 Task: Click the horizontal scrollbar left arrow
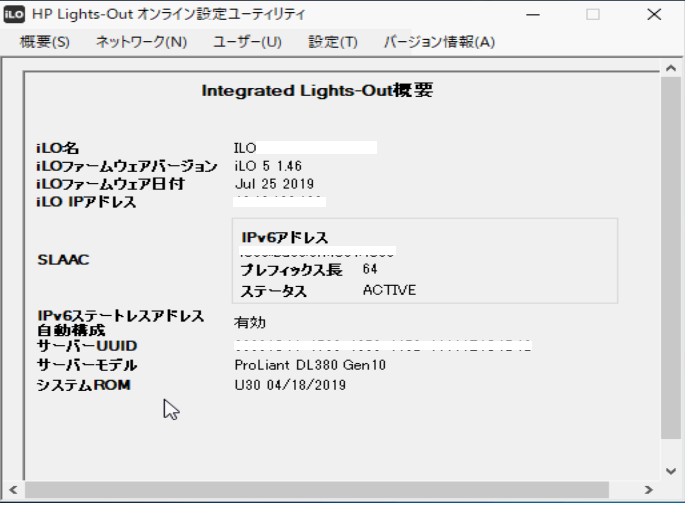point(13,490)
